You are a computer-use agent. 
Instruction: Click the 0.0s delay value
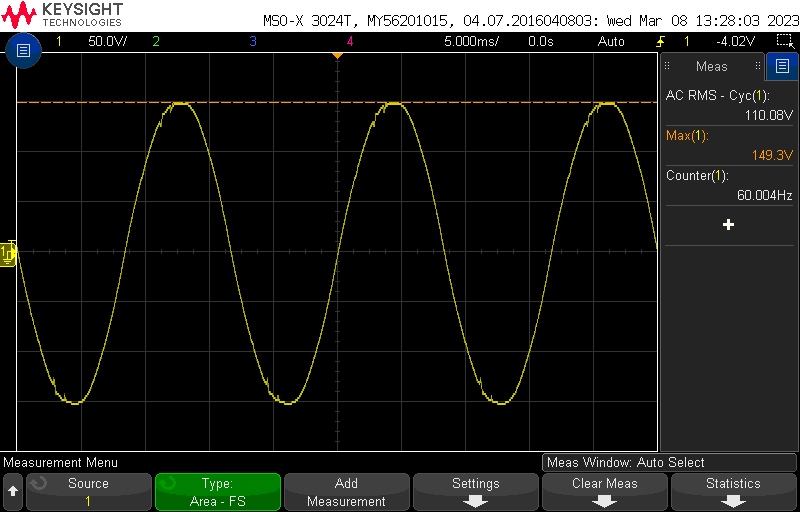point(541,41)
